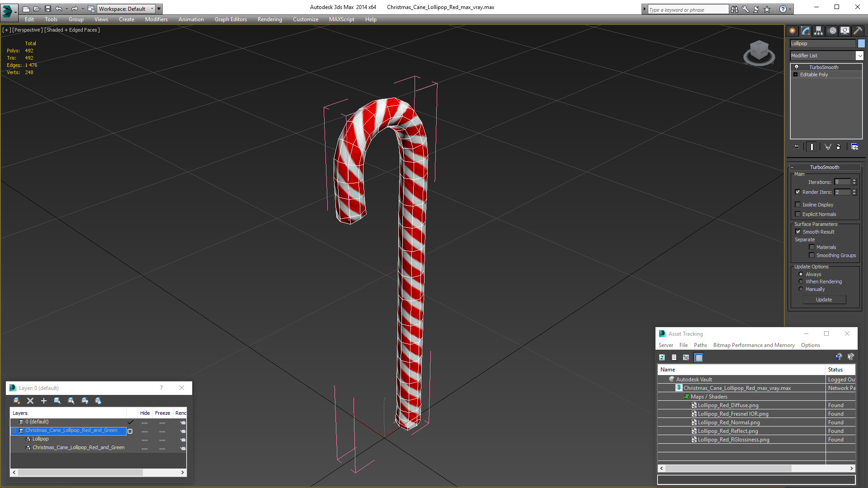868x488 pixels.
Task: Enable Separate by Materials checkbox
Action: point(811,247)
